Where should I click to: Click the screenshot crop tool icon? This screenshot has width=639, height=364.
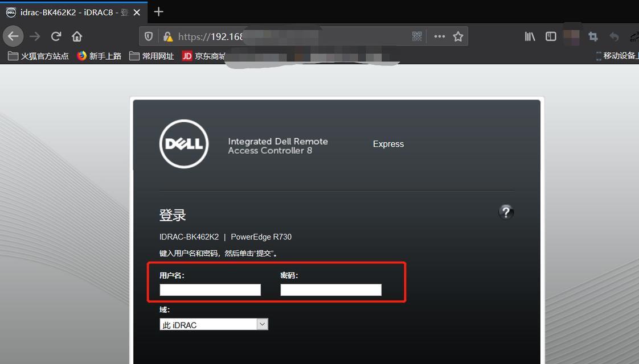tap(593, 36)
